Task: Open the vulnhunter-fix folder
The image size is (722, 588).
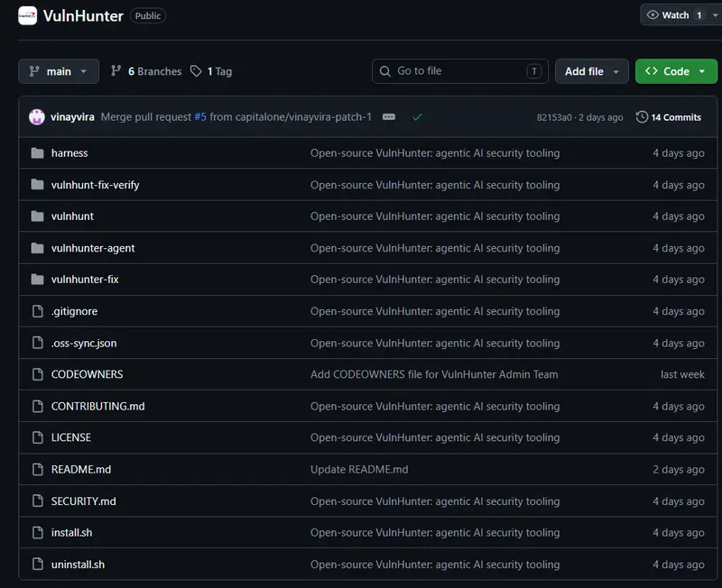Action: tap(85, 280)
